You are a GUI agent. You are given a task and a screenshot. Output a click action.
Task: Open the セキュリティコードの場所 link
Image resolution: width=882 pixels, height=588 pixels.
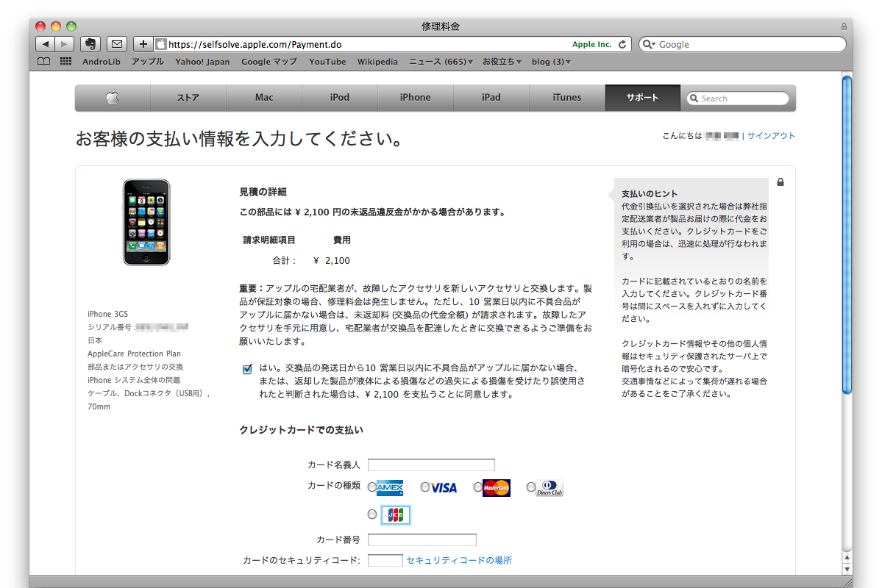click(459, 560)
